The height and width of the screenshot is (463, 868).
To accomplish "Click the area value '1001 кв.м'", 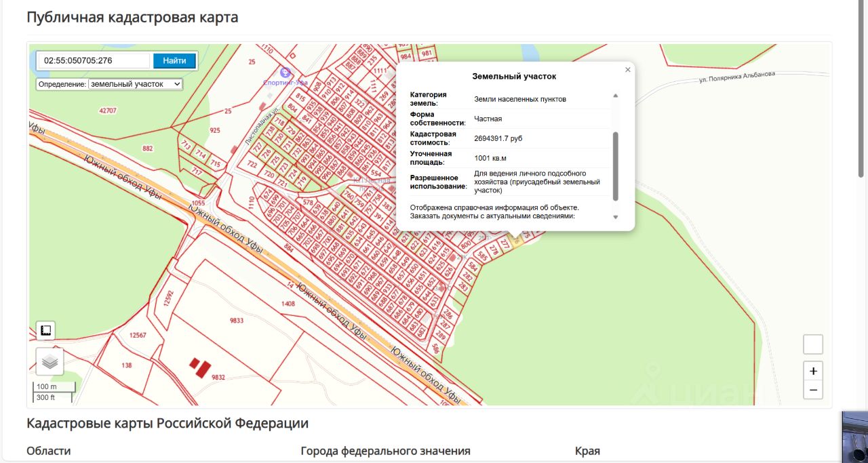I will 492,158.
